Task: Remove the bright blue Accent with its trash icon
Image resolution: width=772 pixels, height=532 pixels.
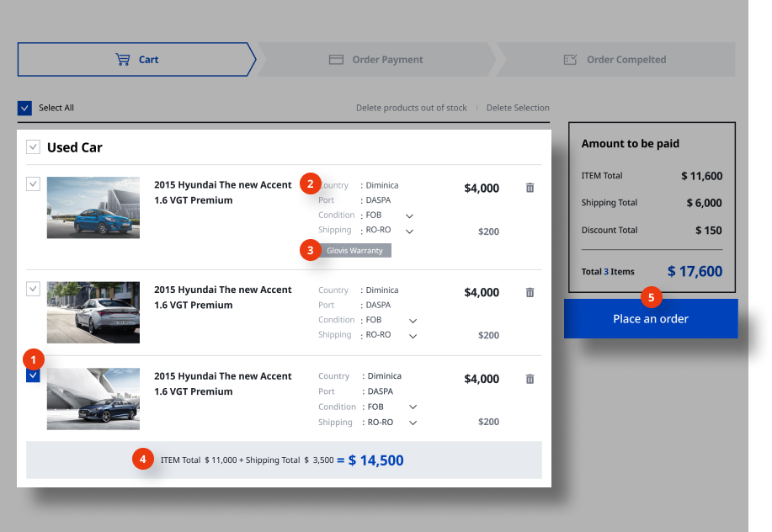Action: click(x=530, y=188)
